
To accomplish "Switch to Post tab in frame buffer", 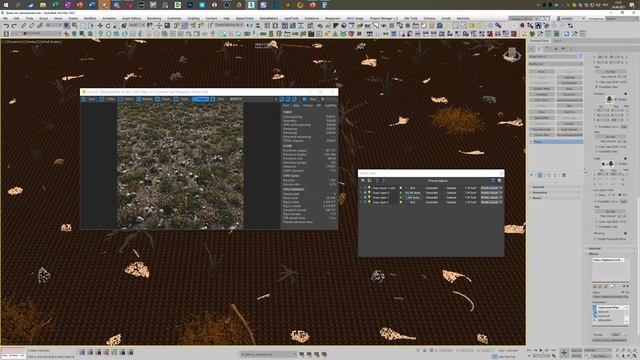I will [286, 106].
